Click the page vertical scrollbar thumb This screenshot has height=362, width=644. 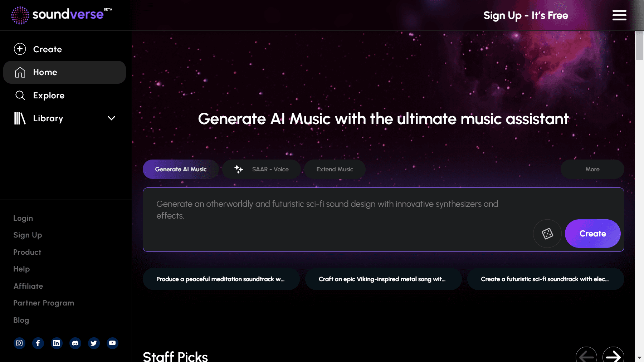click(639, 45)
